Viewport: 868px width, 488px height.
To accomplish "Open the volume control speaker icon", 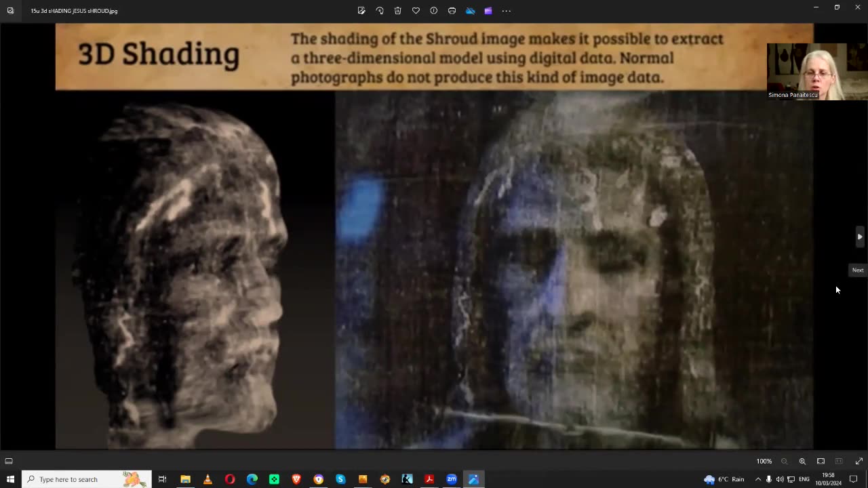I will tap(780, 479).
